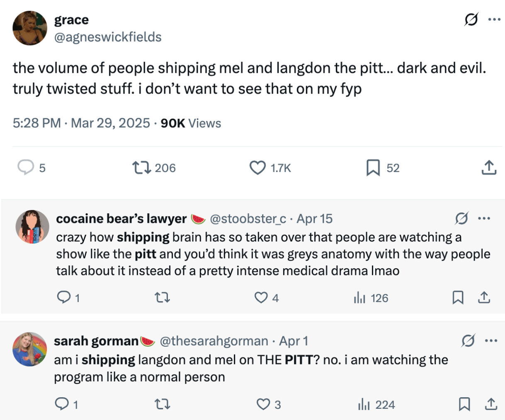Open Grok icon on grace's tweet

(x=471, y=19)
